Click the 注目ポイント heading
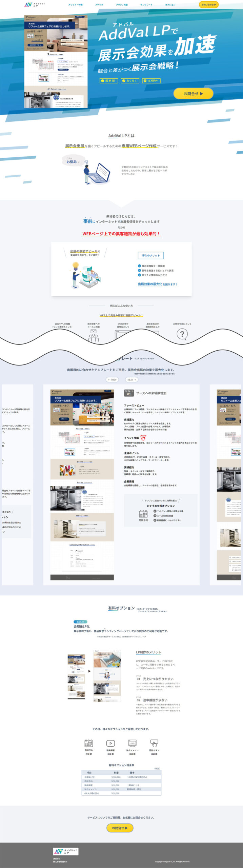243x868 pixels. [x=131, y=453]
